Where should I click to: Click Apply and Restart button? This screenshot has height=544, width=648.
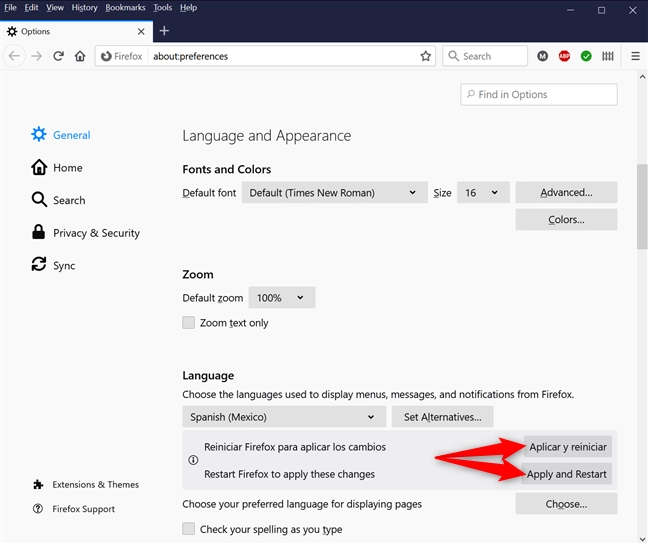tap(566, 474)
